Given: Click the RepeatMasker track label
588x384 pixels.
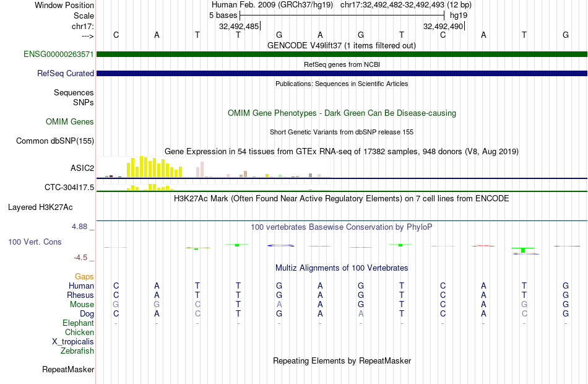Looking at the screenshot, I should (x=68, y=369).
